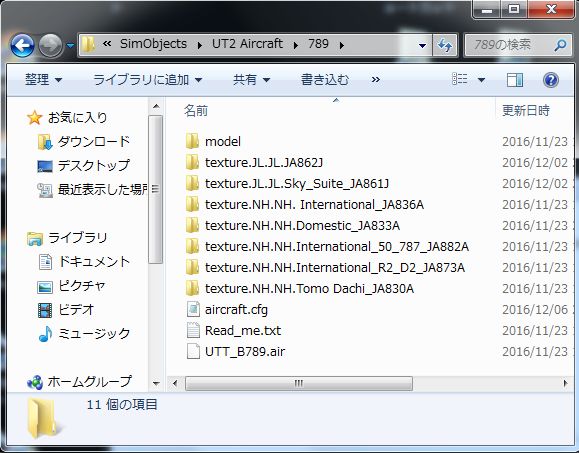Viewport: 579px width, 453px height.
Task: Open the ピクチャ library
Action: pos(82,285)
